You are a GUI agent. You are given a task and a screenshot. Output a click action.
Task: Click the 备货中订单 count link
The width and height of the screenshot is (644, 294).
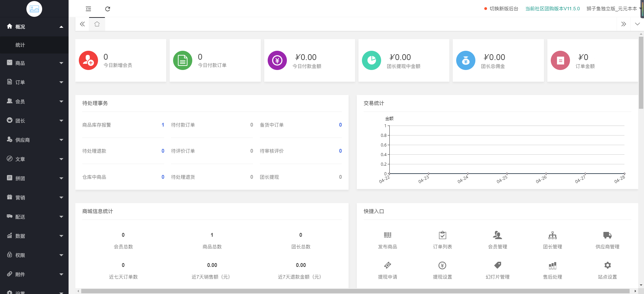[340, 125]
